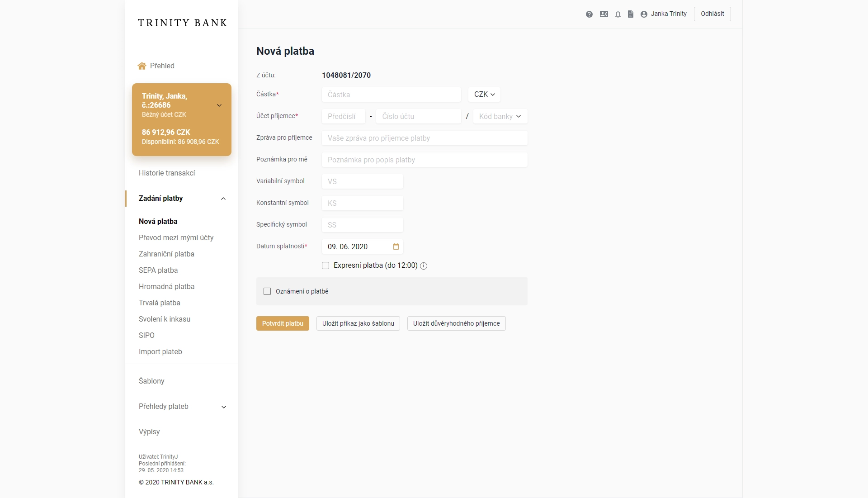Image resolution: width=868 pixels, height=498 pixels.
Task: Open Historie transakcí in sidebar
Action: tap(167, 173)
